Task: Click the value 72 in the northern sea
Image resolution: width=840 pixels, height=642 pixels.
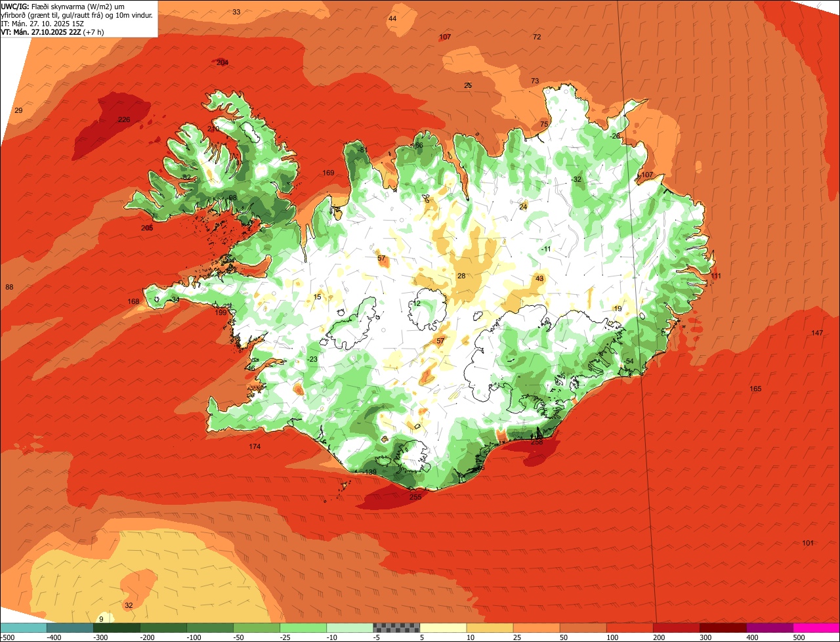Action: tap(537, 37)
